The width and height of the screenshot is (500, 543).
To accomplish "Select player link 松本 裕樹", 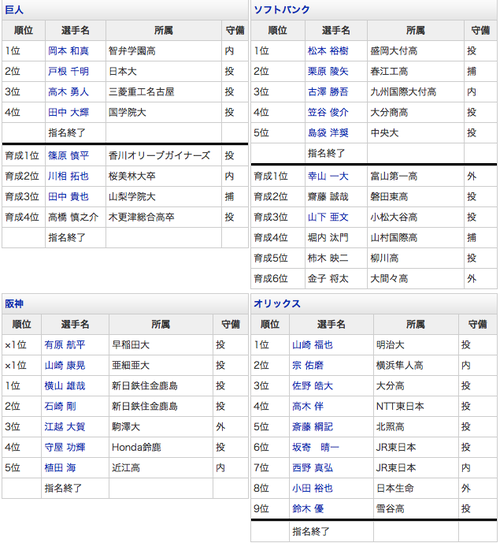I will (328, 51).
